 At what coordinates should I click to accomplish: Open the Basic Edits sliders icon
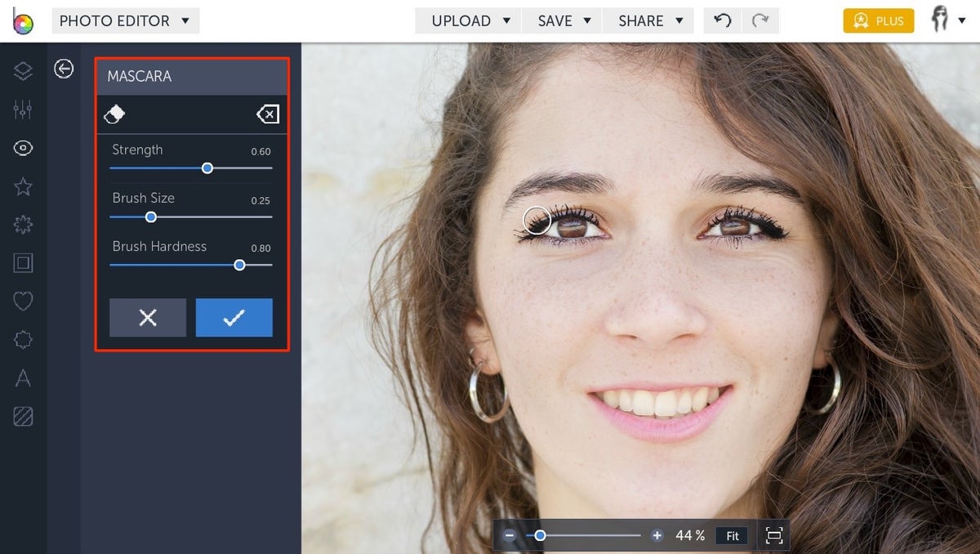[23, 109]
